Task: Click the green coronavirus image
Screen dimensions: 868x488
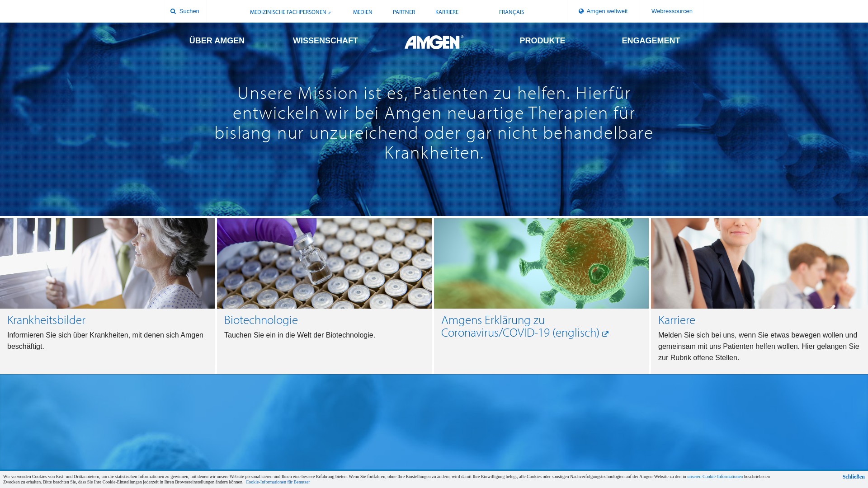Action: (541, 263)
